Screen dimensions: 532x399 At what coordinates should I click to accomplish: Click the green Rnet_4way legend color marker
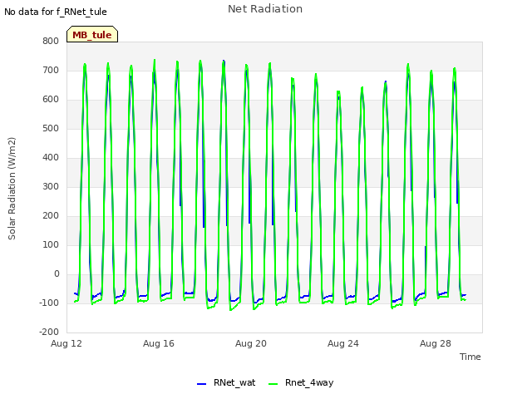[273, 384]
